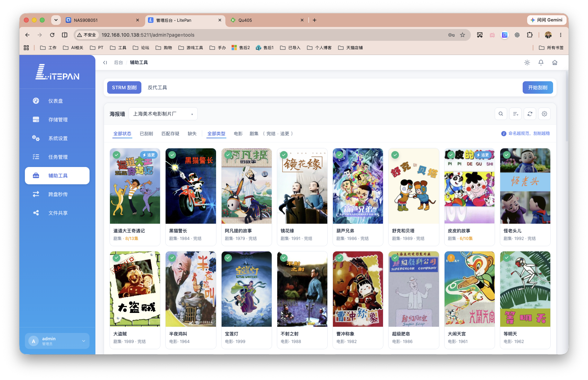Switch to the NAS90B051 browser tab
This screenshot has width=588, height=380.
coord(102,20)
